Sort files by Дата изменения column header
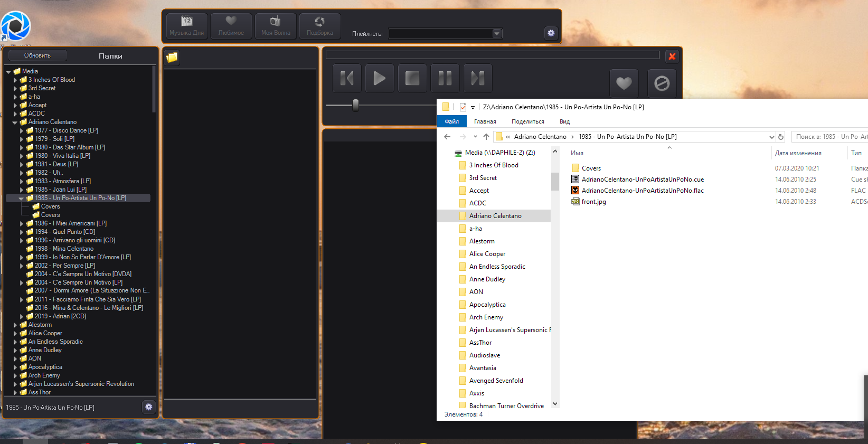868x444 pixels. coord(798,153)
